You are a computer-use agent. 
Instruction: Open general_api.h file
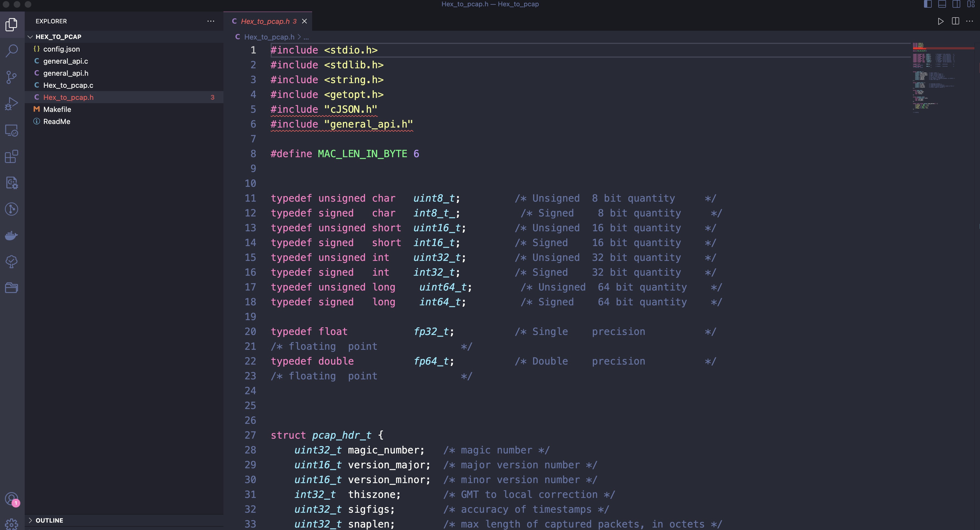point(124,73)
